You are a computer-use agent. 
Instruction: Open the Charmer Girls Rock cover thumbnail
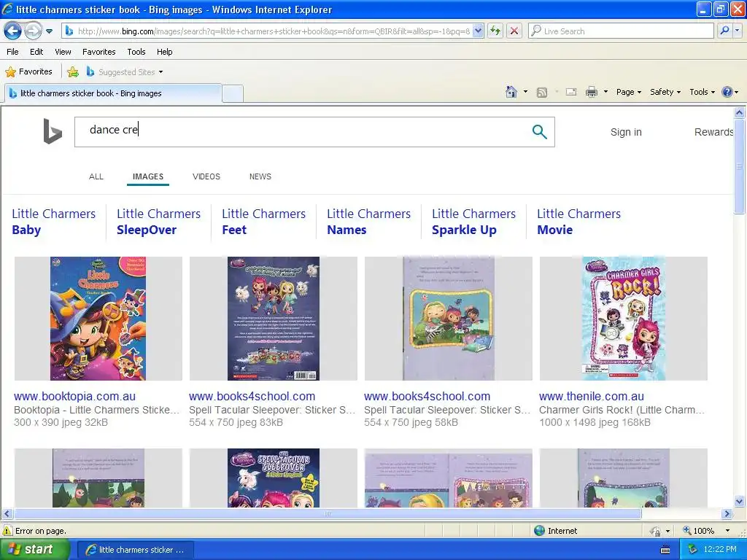click(624, 319)
